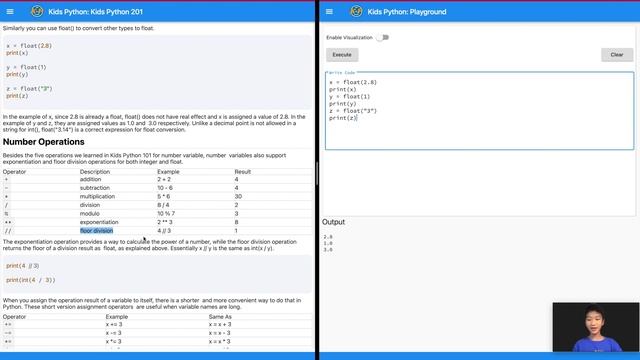Click the 'print(4 // 3)' code line
Screen dimensions: 640x360
coord(22,266)
